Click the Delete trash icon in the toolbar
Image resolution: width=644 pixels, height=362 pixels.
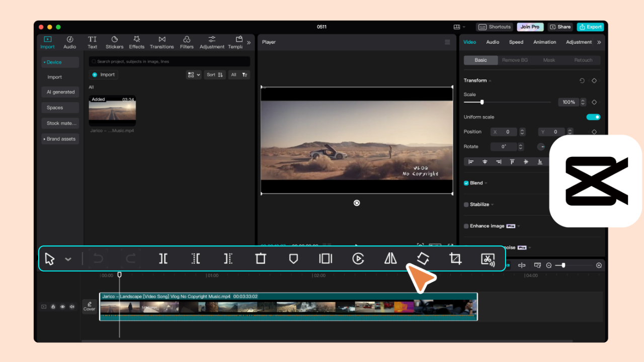(260, 258)
